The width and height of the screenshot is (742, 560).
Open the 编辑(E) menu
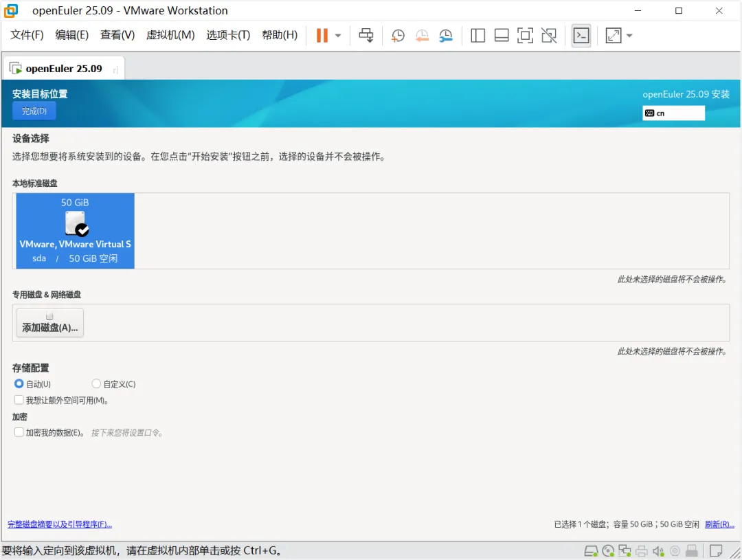pyautogui.click(x=71, y=35)
